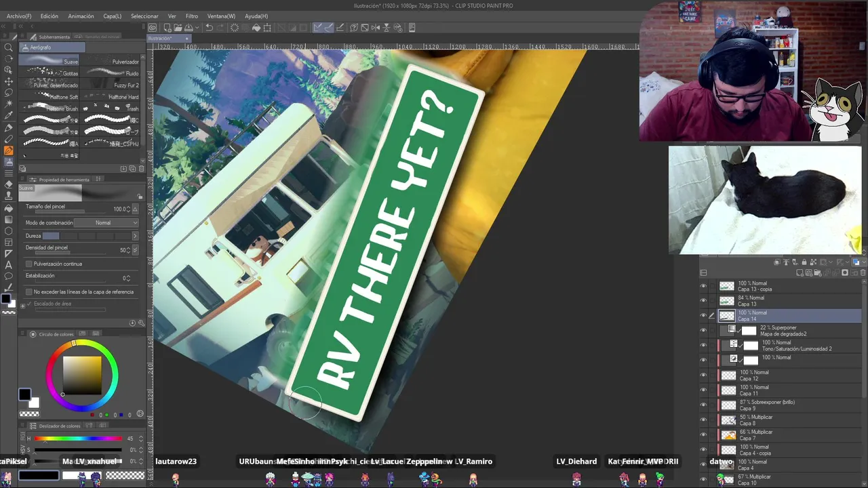Open Densidad del pincel dynamics button

(x=135, y=250)
